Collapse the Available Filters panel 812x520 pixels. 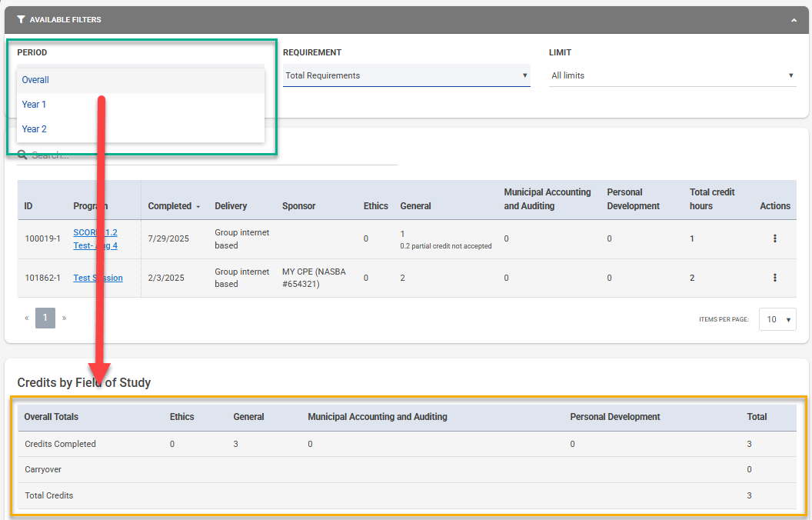point(794,20)
